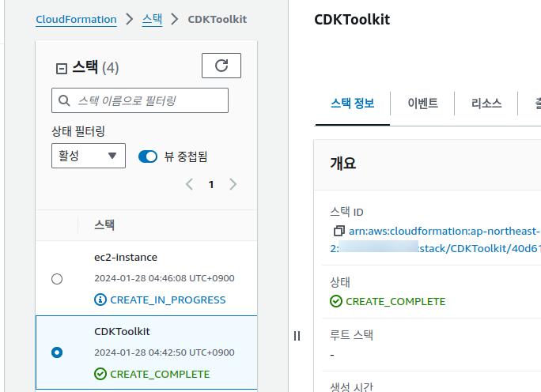Click the CREATE_IN_PROGRESS status text

(168, 300)
